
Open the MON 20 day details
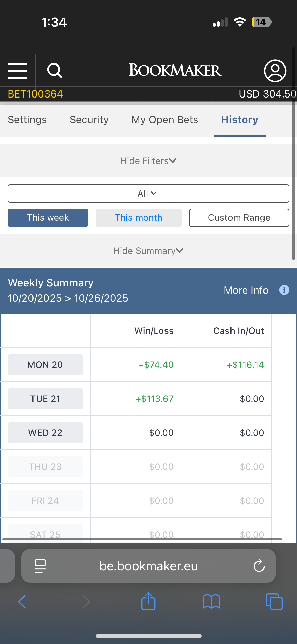[45, 365]
